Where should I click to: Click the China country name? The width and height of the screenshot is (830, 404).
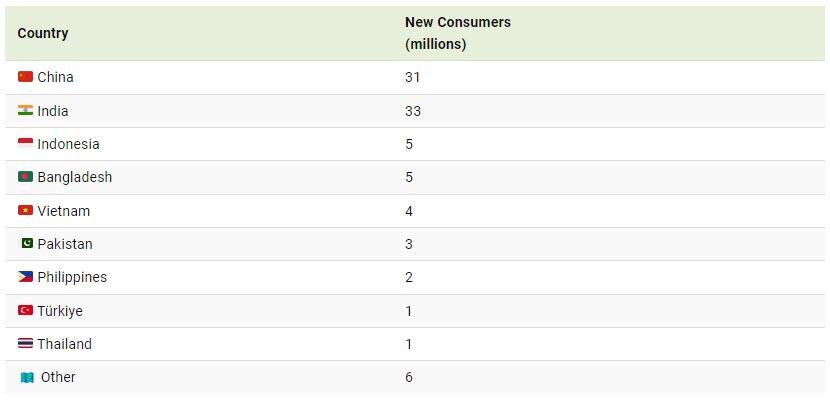[x=55, y=77]
